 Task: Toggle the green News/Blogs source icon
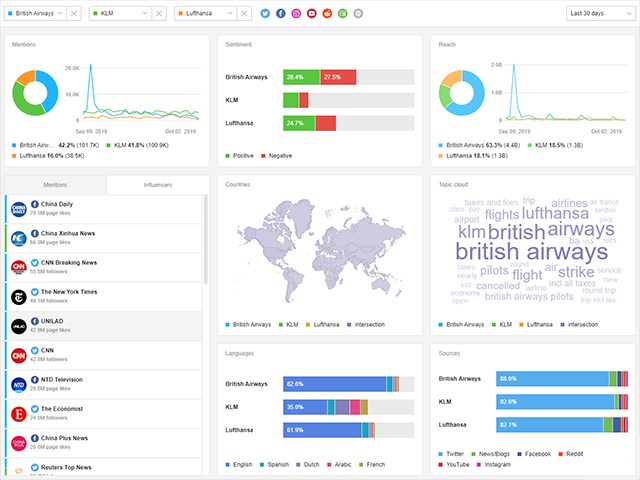343,13
